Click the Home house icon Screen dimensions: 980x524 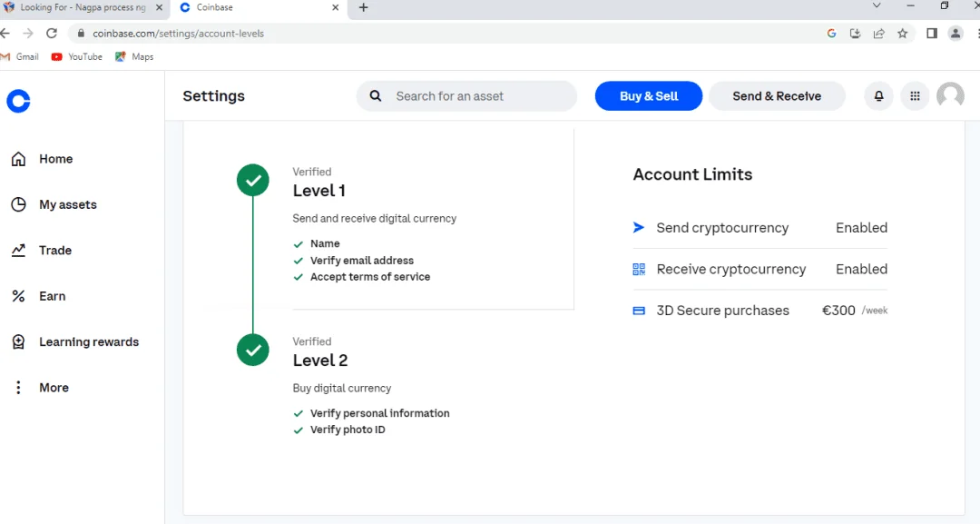[19, 159]
